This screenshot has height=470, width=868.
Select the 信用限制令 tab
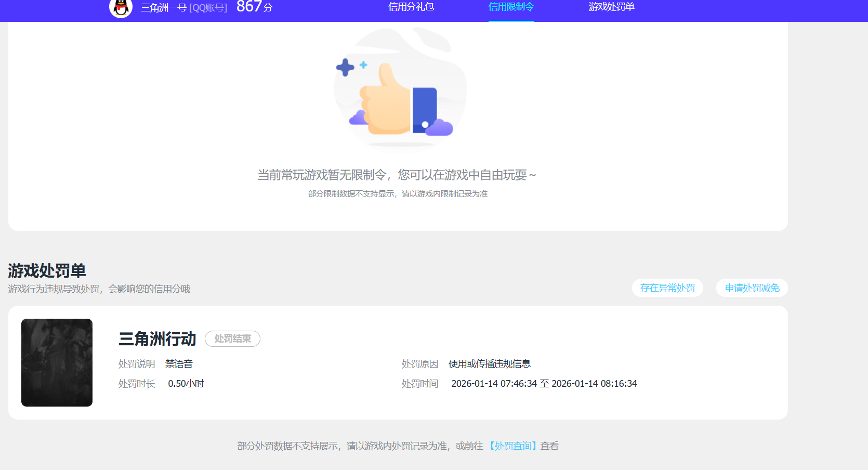point(511,7)
